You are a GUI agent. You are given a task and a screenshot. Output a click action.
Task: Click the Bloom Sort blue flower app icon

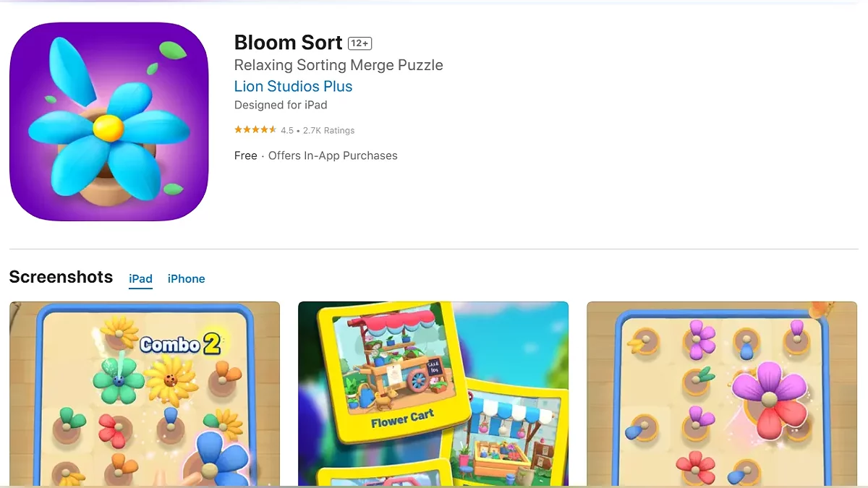click(x=109, y=121)
